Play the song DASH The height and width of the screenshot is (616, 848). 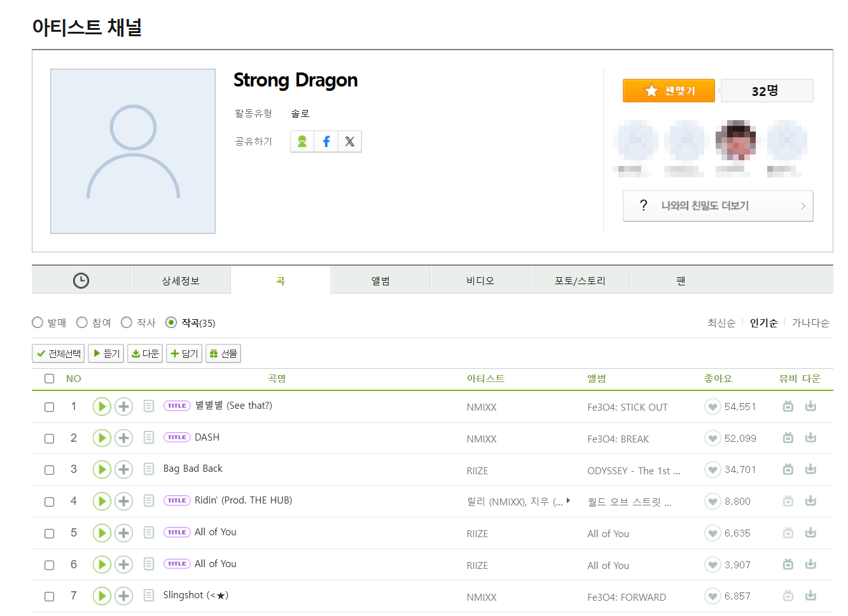point(102,438)
